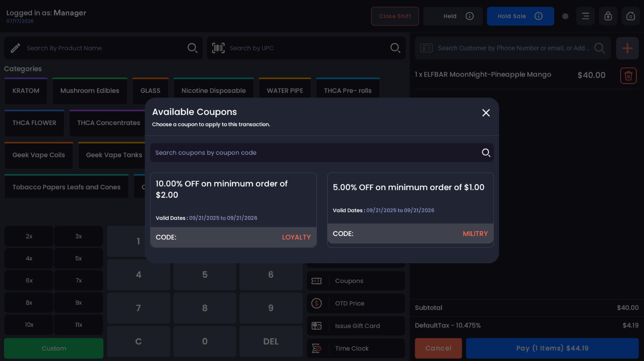The image size is (644, 361).
Task: Click the OTD Price dollar icon
Action: tap(316, 303)
